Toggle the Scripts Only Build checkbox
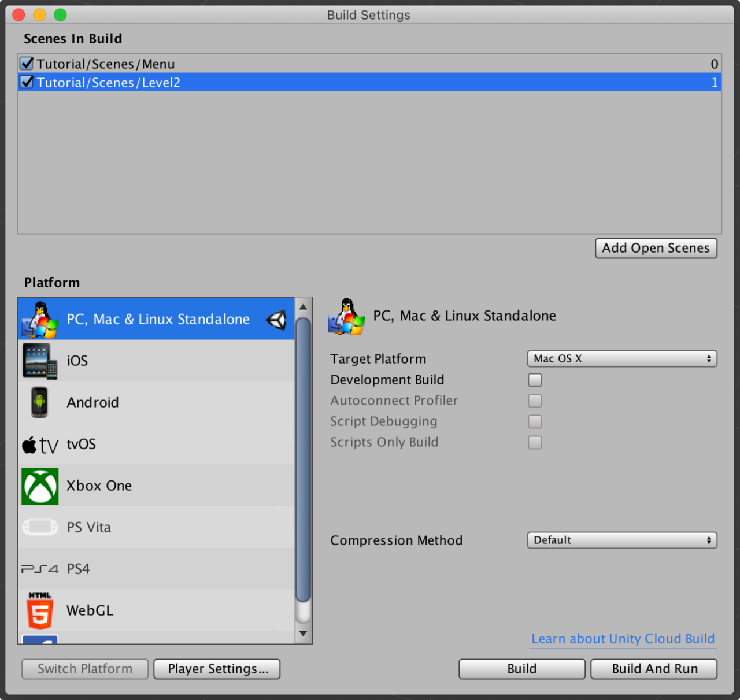This screenshot has height=700, width=740. coord(535,442)
